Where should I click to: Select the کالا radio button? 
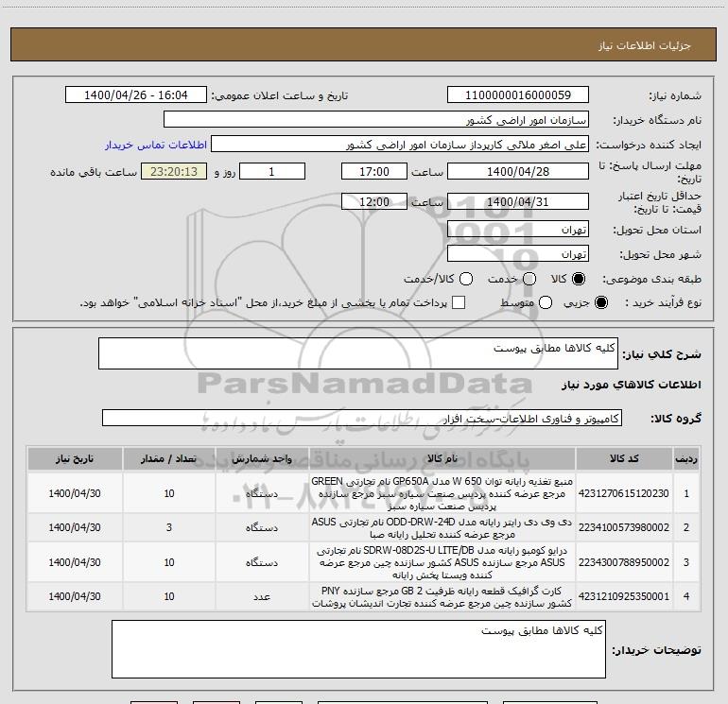point(579,279)
